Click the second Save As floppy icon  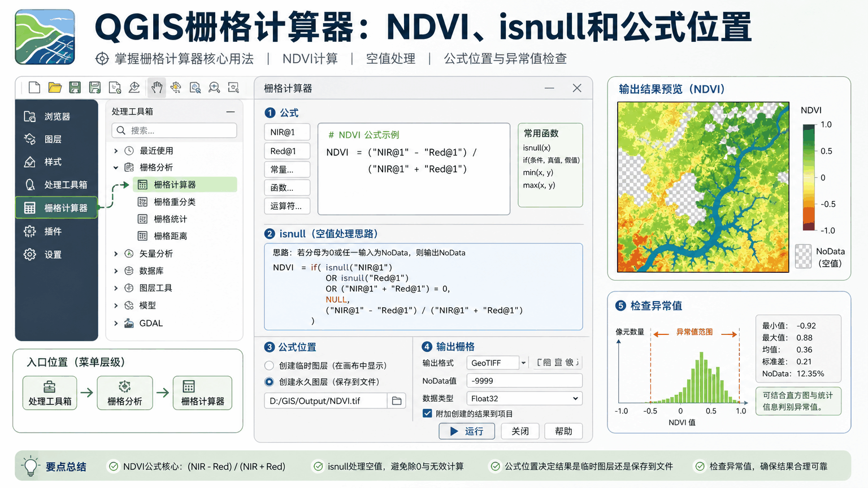[95, 88]
